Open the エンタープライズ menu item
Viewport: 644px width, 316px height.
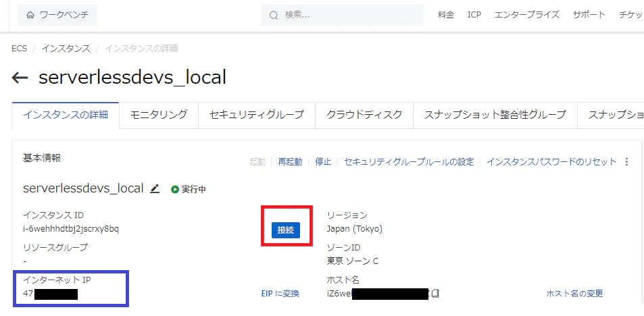tap(527, 15)
